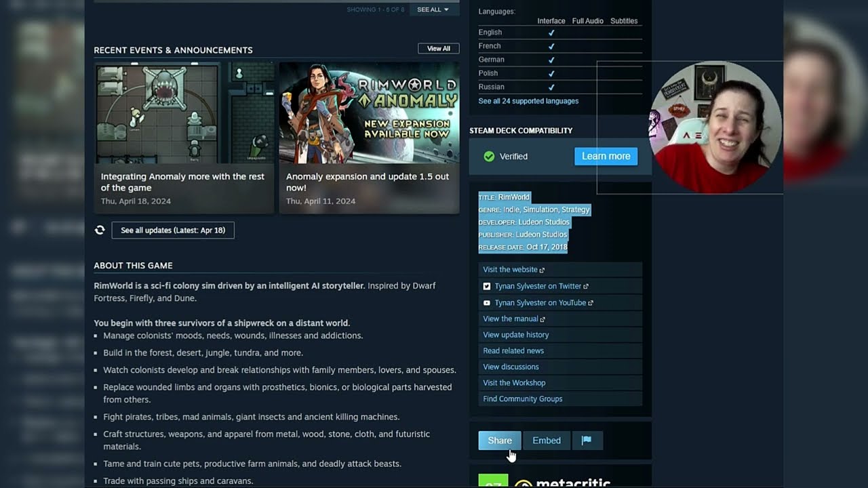Click the Russian interface checkmark
The width and height of the screenshot is (868, 488).
tap(551, 87)
